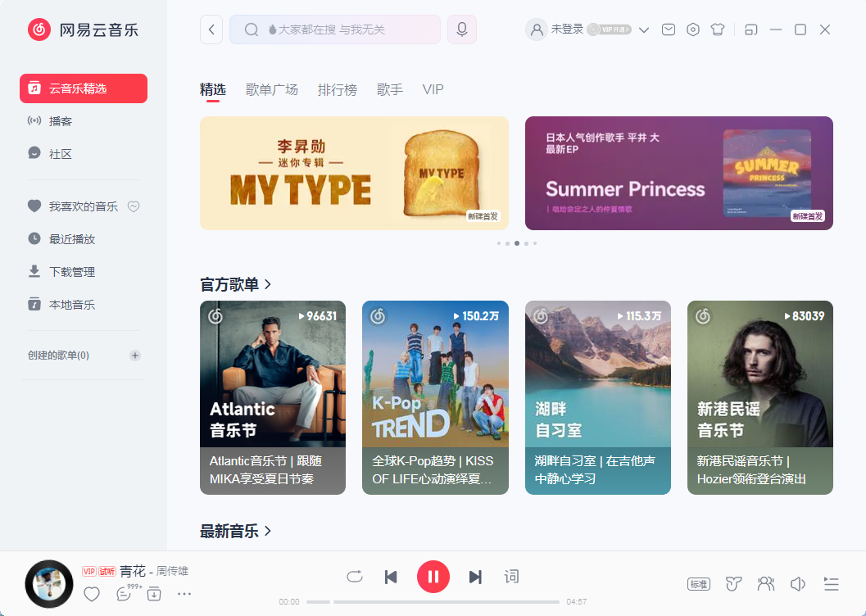
Task: Open the Summer Princess banner
Action: coord(678,174)
